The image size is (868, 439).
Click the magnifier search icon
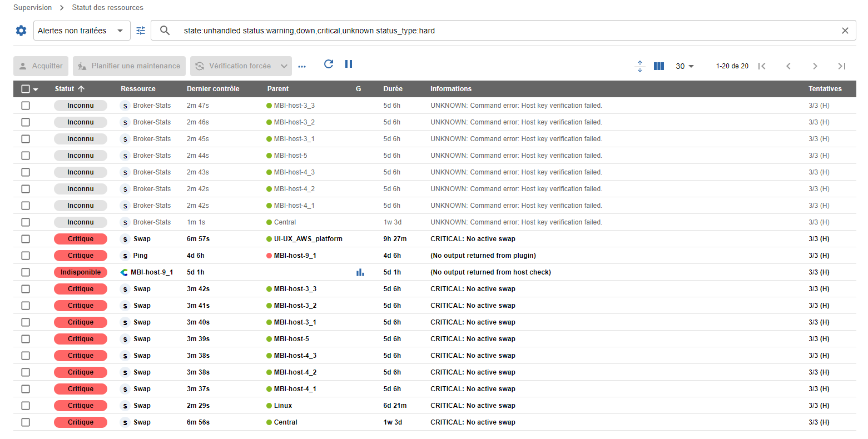coord(165,31)
